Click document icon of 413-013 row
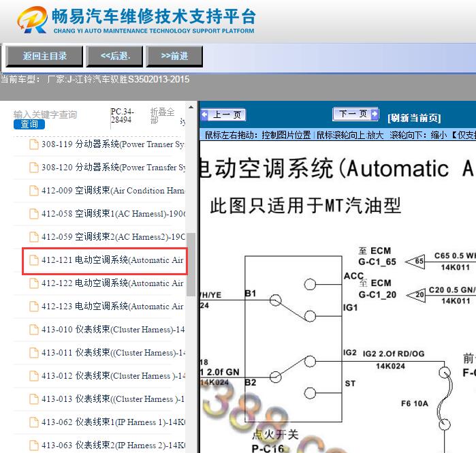 click(x=33, y=399)
